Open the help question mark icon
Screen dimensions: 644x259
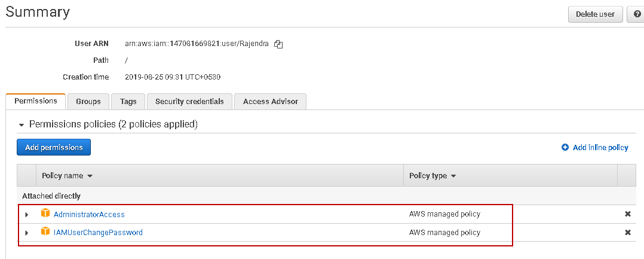click(637, 14)
